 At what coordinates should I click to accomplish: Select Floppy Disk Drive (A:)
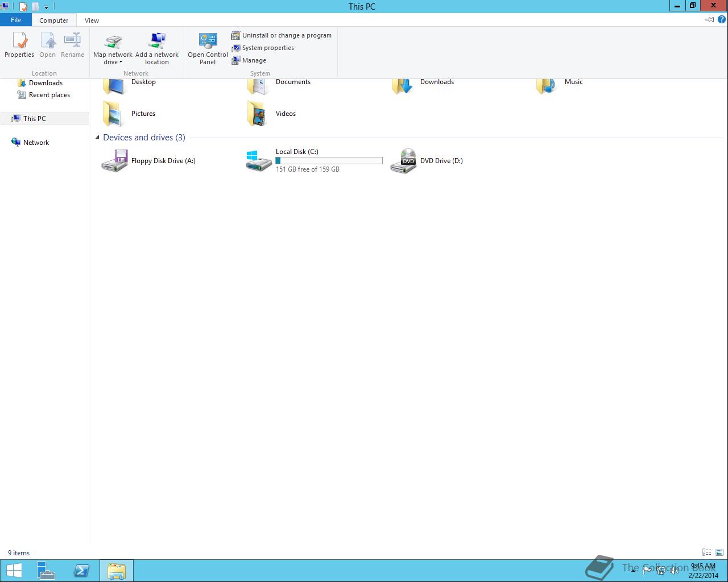pyautogui.click(x=149, y=161)
